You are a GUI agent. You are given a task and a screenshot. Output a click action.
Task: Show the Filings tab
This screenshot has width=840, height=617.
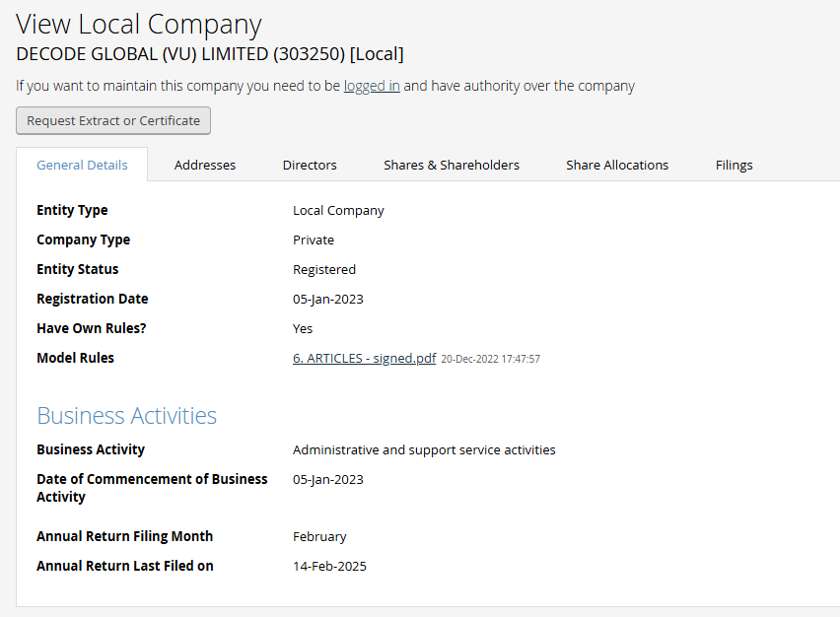734,165
